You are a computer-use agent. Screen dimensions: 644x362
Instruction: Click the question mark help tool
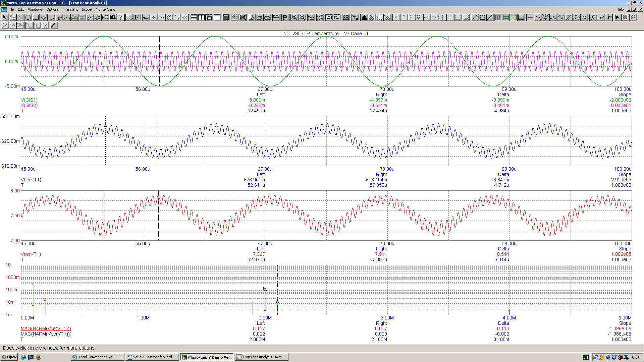pyautogui.click(x=120, y=17)
